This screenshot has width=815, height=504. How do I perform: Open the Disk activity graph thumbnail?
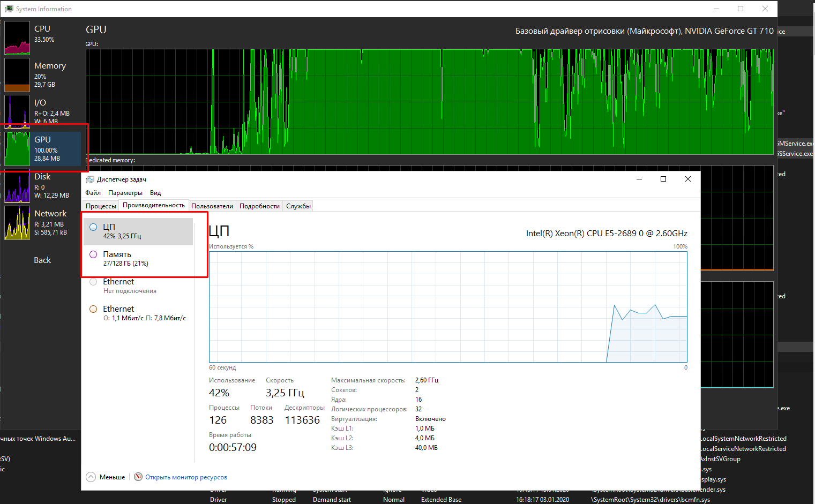pos(17,186)
